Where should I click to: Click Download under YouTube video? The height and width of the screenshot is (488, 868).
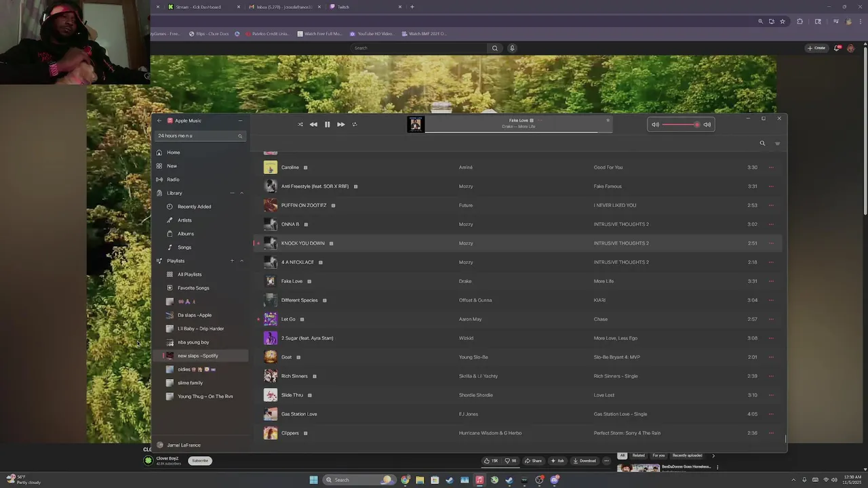584,461
